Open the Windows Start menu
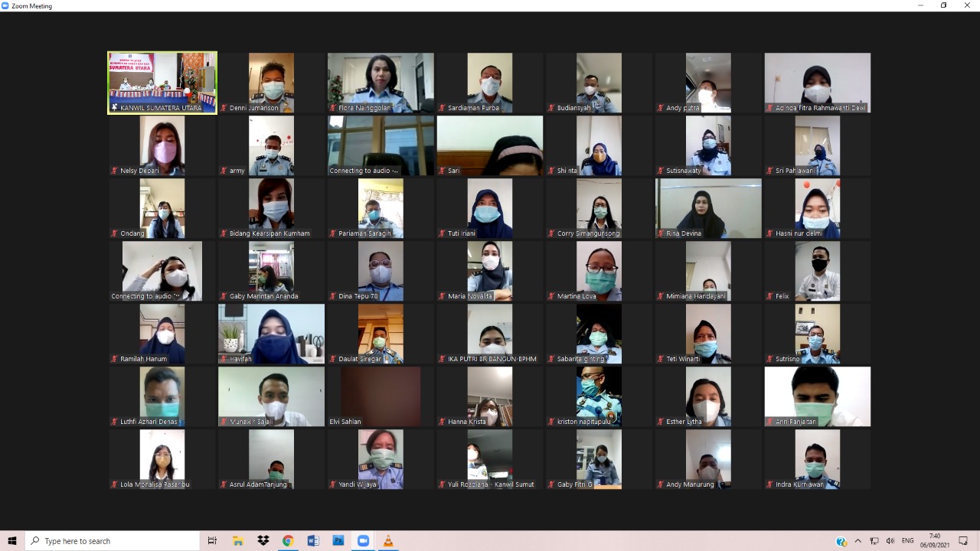980x551 pixels. click(x=12, y=541)
